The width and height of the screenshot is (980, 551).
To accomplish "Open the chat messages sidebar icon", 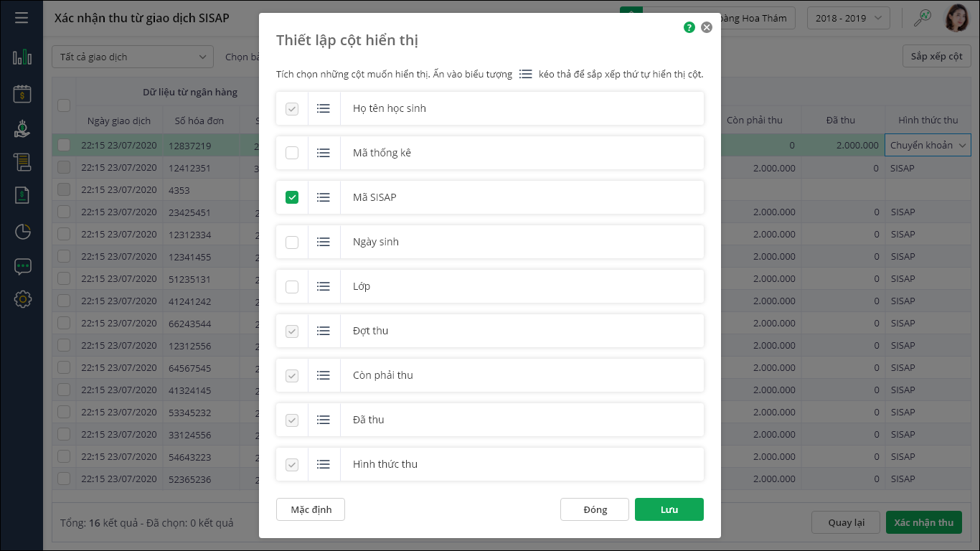I will (x=22, y=267).
